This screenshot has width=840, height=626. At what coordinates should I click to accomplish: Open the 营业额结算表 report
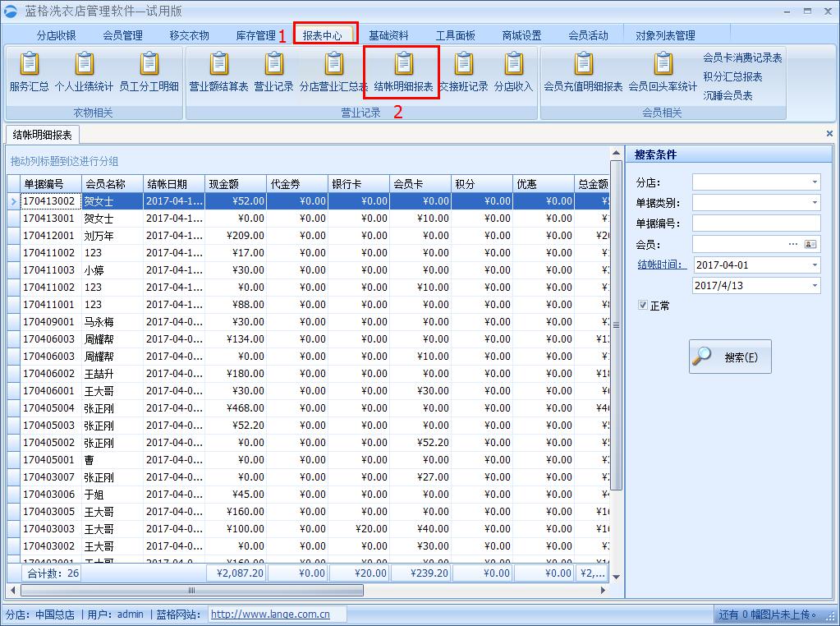pyautogui.click(x=218, y=73)
